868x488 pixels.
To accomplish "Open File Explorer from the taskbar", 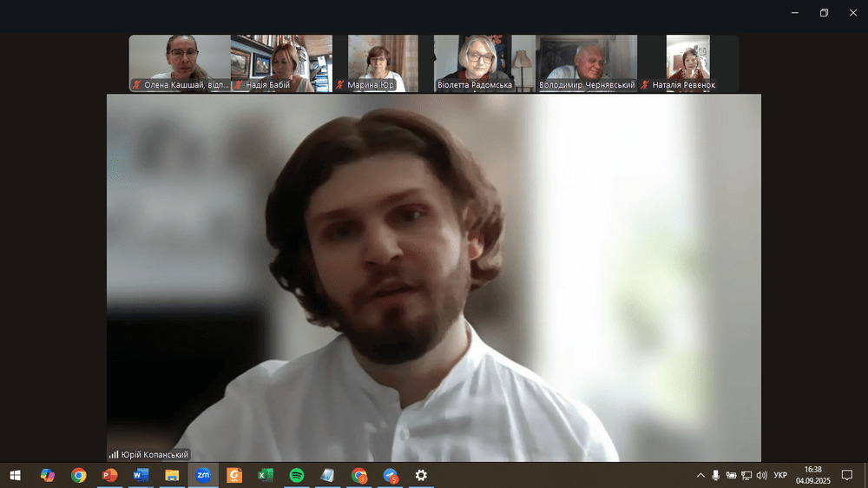I will point(172,475).
